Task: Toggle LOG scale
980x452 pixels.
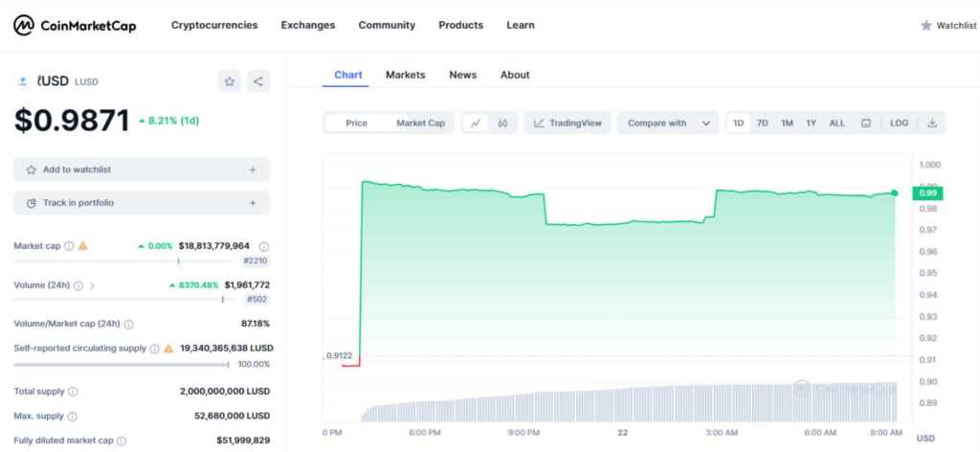Action: pyautogui.click(x=900, y=124)
